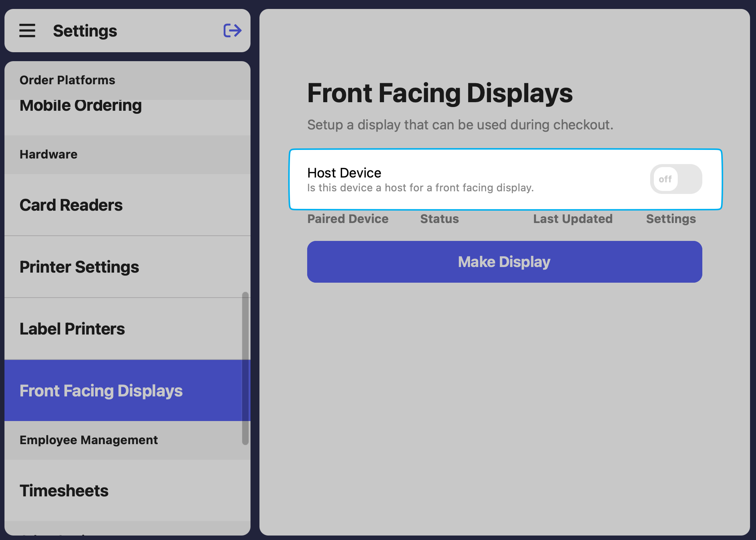Open Timesheets page
Image resolution: width=756 pixels, height=540 pixels.
pyautogui.click(x=64, y=491)
